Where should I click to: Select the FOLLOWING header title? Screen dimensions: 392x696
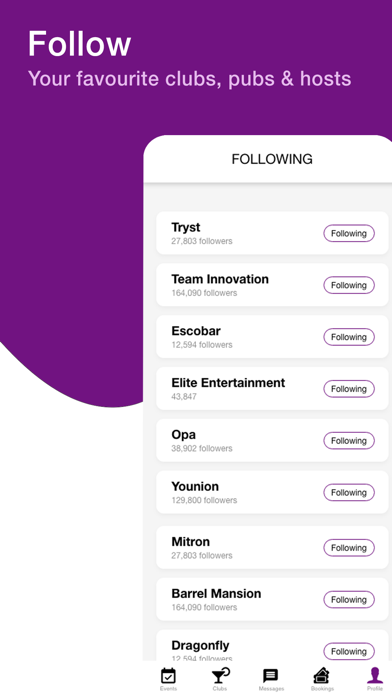point(272,159)
